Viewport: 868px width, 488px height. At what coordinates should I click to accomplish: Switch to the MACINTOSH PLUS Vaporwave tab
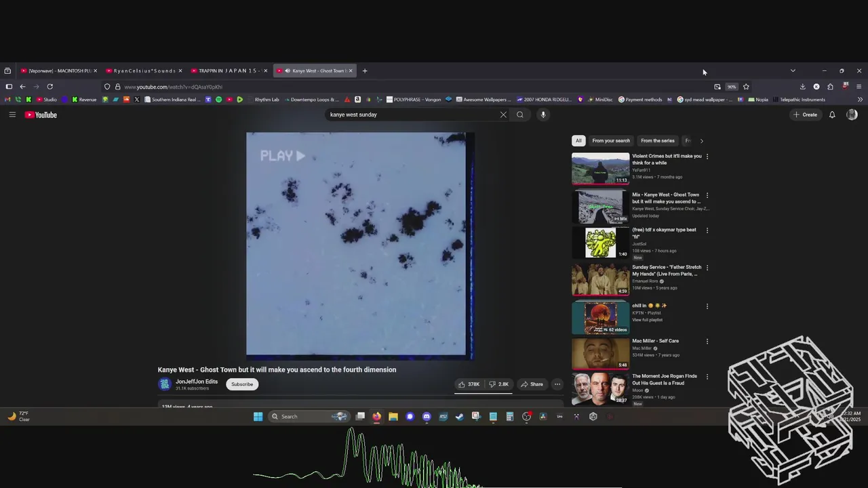point(58,70)
